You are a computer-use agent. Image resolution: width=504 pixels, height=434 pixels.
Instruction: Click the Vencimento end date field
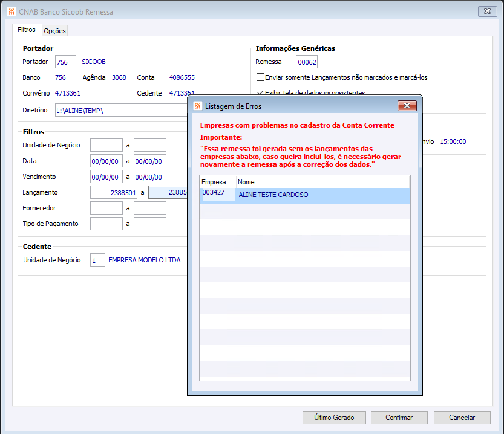[150, 177]
